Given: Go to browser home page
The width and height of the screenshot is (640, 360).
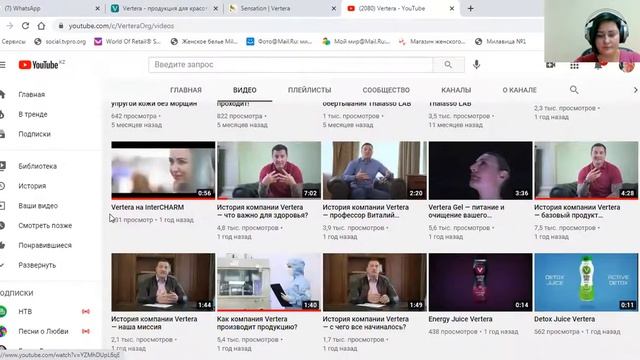Looking at the screenshot, I should [41, 26].
